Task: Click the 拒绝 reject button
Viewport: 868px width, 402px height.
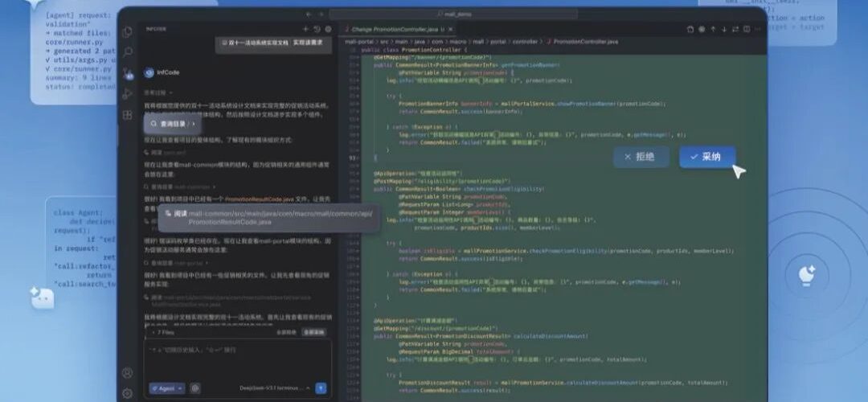Action: coord(641,157)
